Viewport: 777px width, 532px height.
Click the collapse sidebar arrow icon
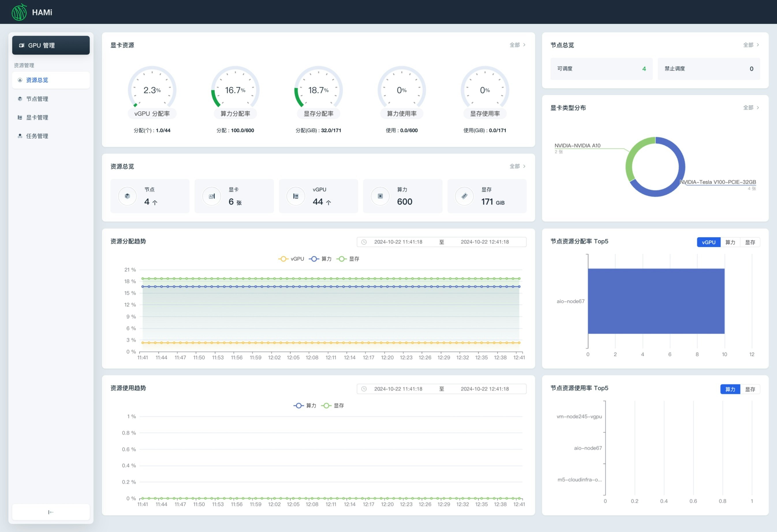click(51, 512)
